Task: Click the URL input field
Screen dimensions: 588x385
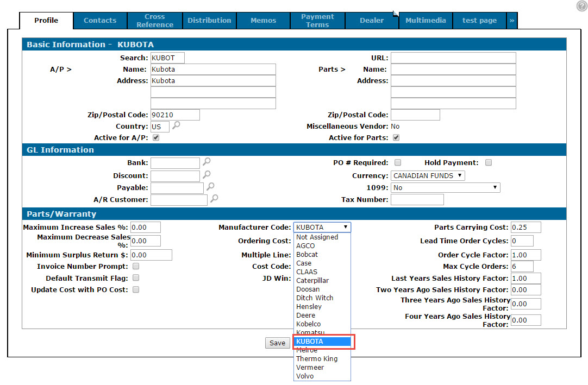Action: pos(453,58)
